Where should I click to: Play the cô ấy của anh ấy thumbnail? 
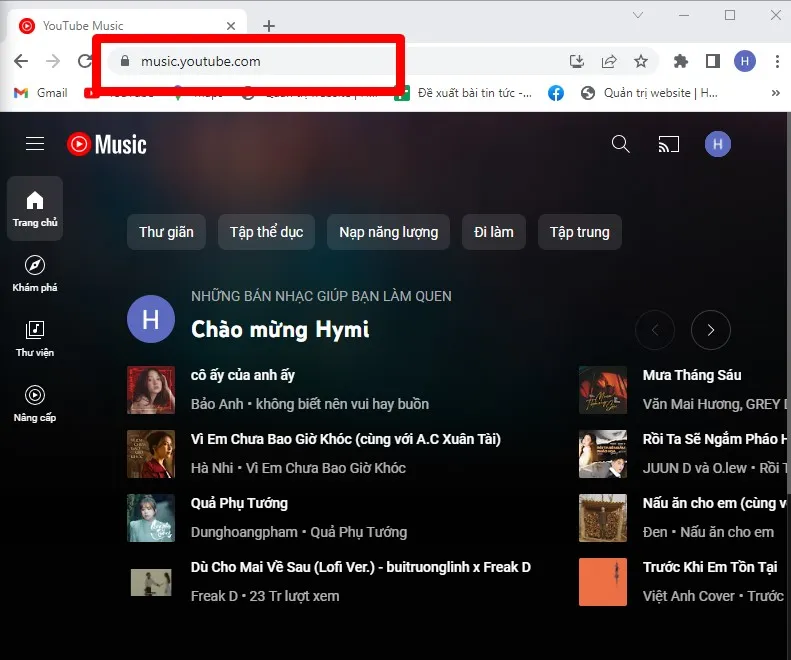pos(151,390)
